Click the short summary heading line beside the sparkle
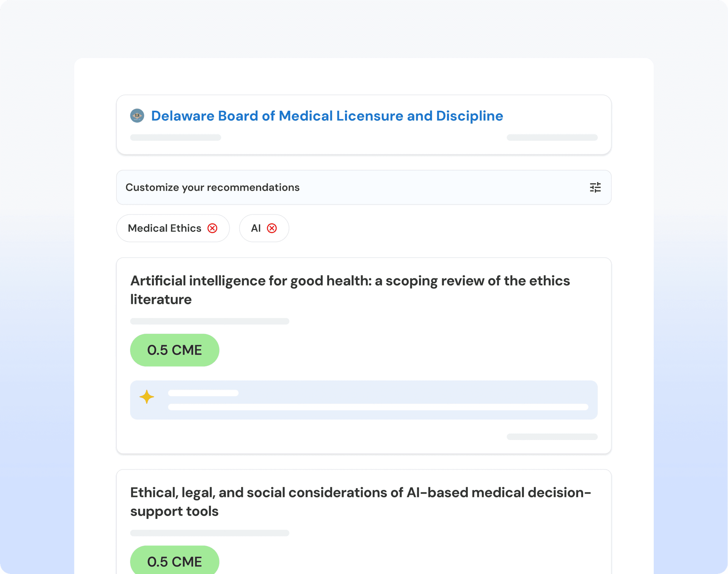The height and width of the screenshot is (574, 728). [x=203, y=393]
